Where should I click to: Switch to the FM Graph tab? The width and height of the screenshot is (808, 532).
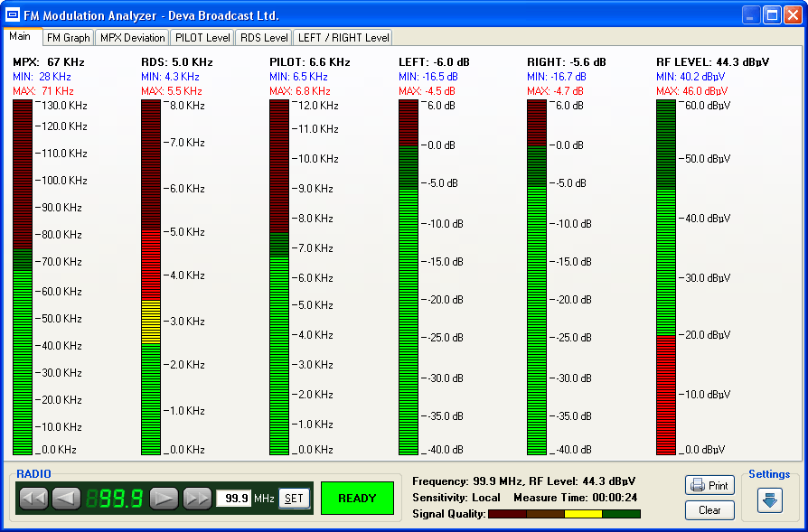pos(68,37)
